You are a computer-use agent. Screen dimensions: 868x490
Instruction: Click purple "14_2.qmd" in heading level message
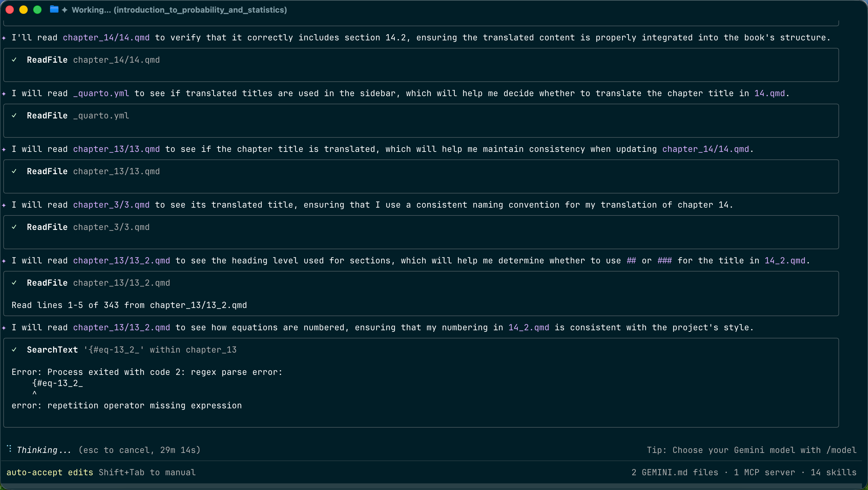pos(785,260)
